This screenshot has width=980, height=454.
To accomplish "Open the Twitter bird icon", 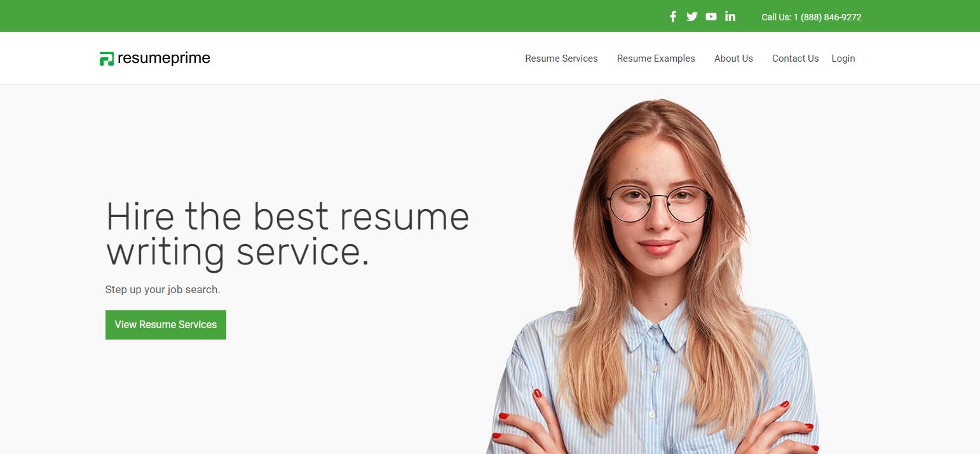I will [x=692, y=17].
